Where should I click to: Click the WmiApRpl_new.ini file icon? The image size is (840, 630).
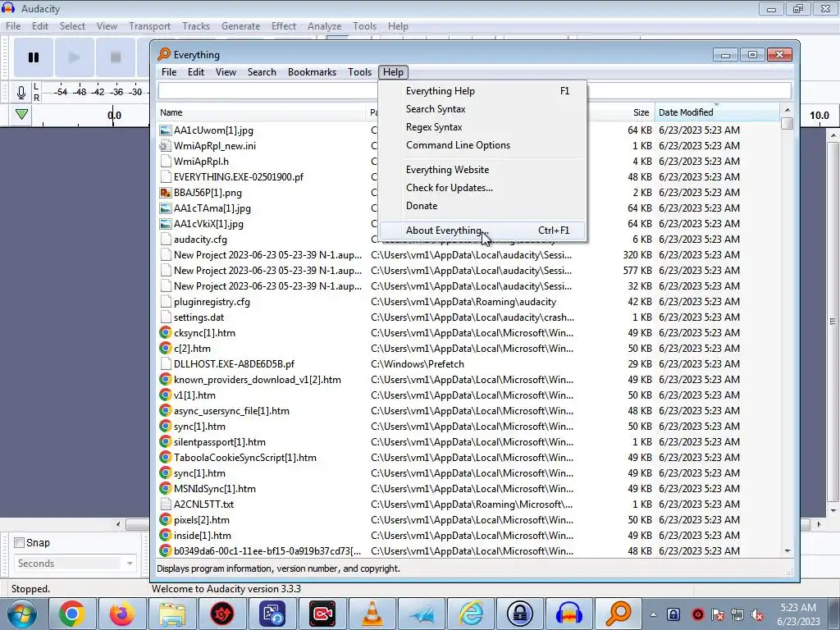[166, 146]
